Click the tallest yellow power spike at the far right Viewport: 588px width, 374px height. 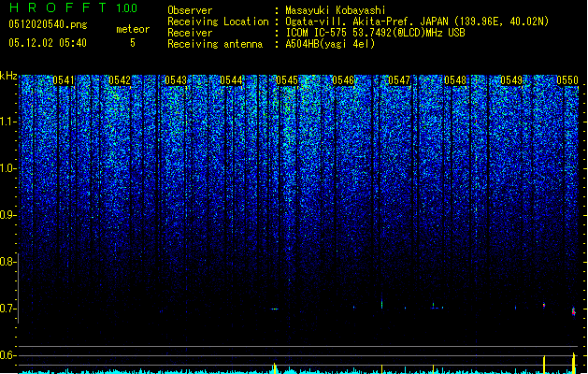point(573,363)
